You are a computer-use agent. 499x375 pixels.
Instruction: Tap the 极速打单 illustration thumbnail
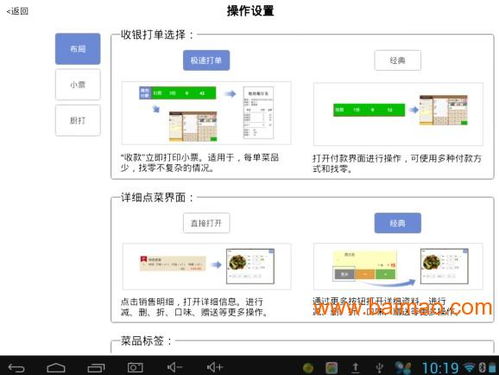click(206, 113)
